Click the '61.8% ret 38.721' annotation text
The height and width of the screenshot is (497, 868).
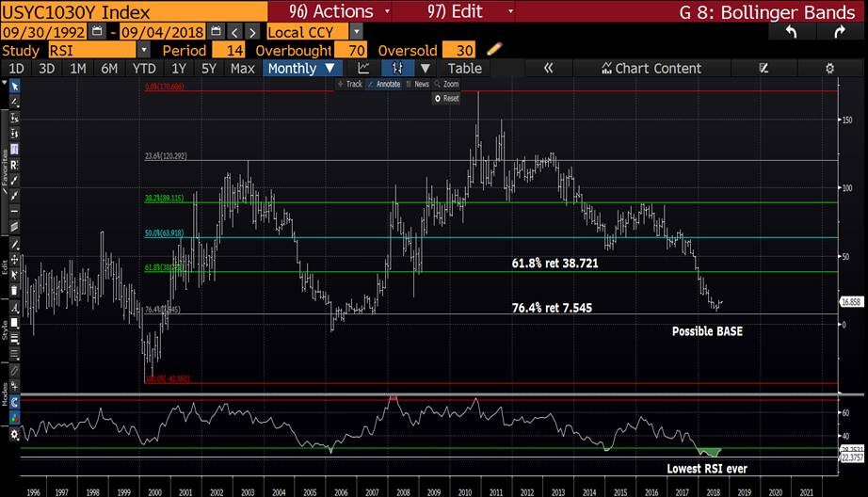click(555, 264)
